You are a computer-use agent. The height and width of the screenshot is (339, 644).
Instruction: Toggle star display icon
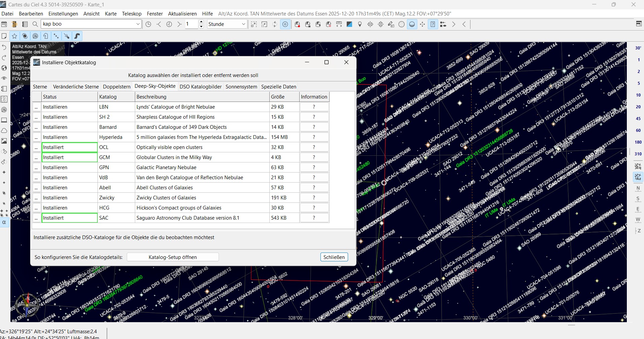(14, 36)
